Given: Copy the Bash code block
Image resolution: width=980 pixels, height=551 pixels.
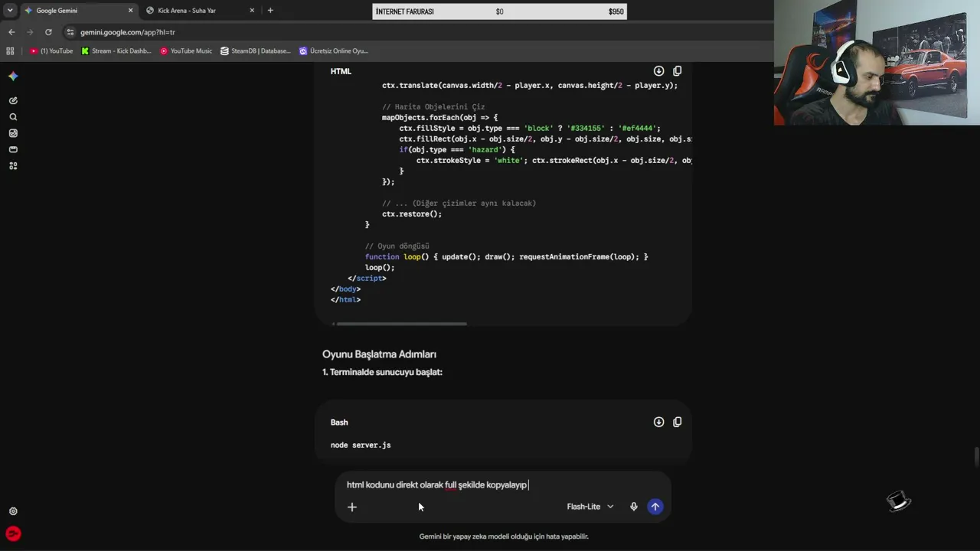Looking at the screenshot, I should click(677, 422).
